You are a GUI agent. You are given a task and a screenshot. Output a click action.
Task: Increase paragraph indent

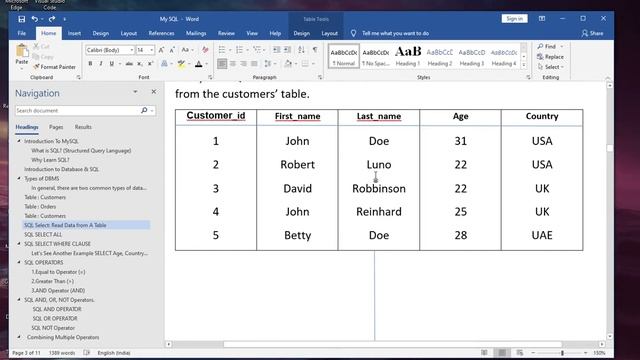287,50
